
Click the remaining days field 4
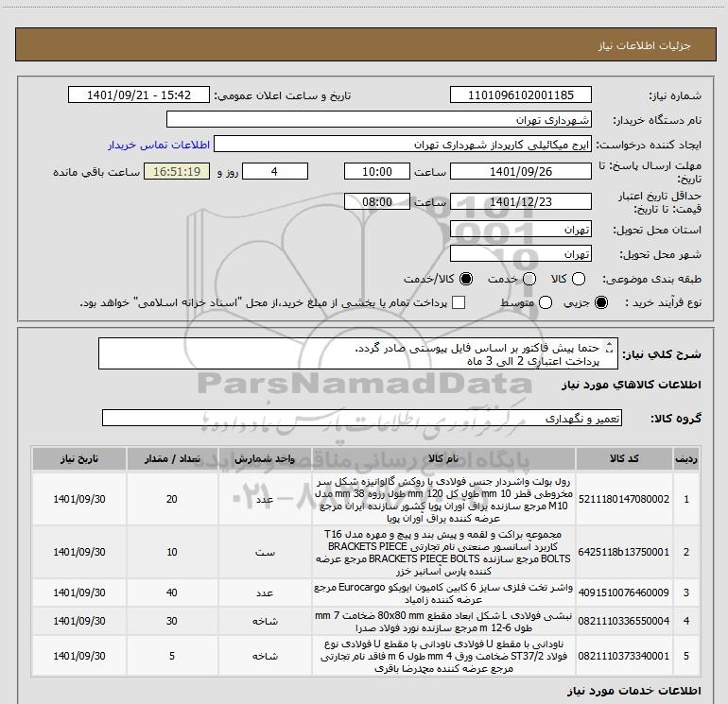click(275, 171)
